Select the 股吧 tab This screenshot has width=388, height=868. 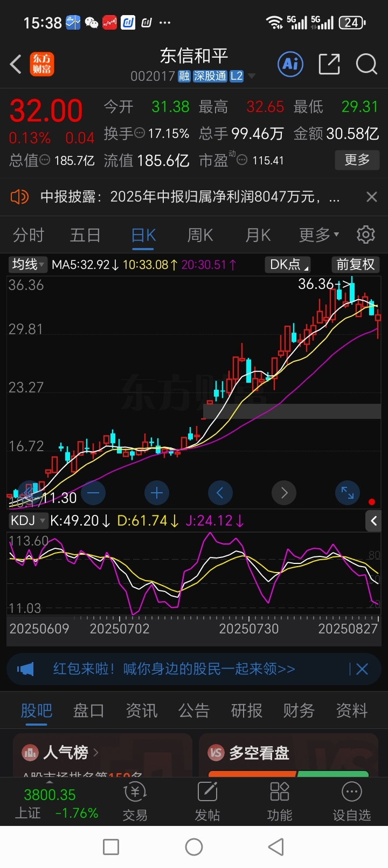click(x=36, y=711)
